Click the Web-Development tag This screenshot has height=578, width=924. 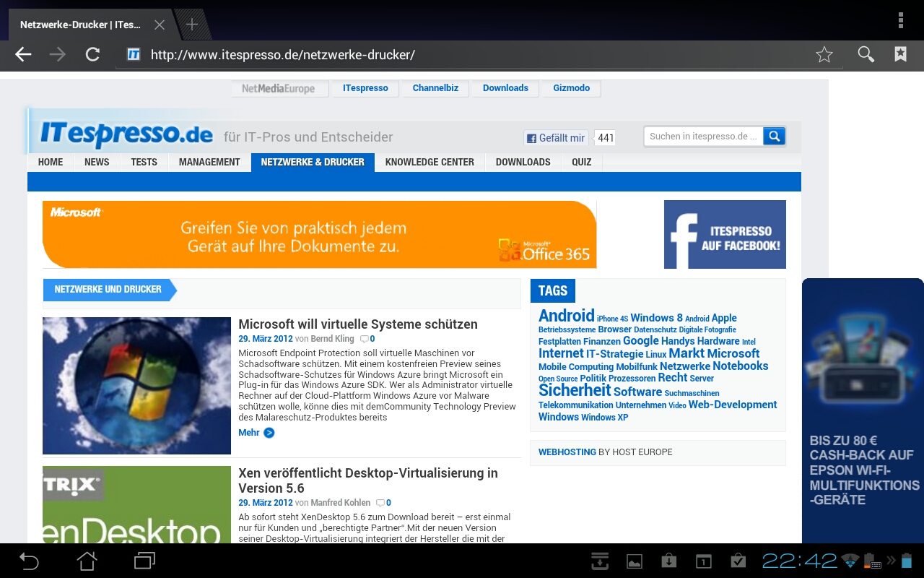(x=733, y=405)
